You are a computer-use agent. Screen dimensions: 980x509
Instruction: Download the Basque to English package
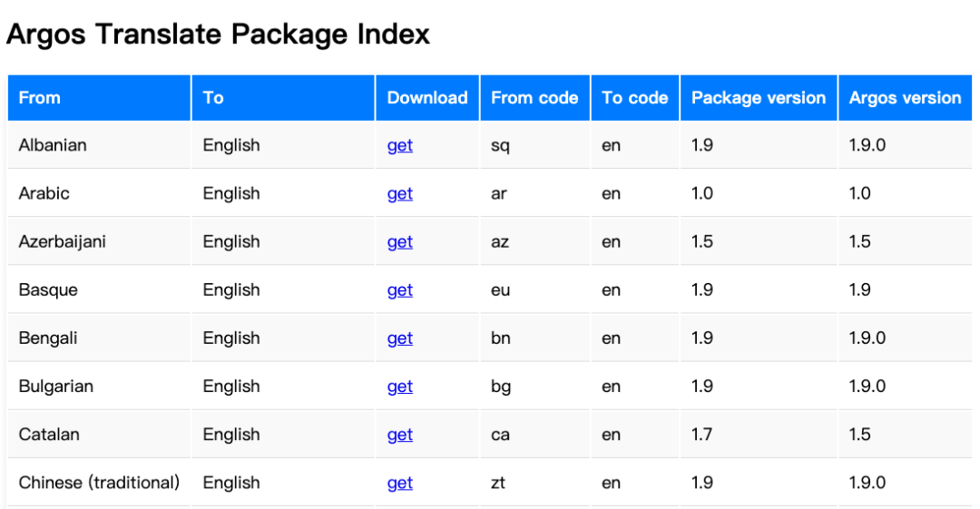coord(399,289)
